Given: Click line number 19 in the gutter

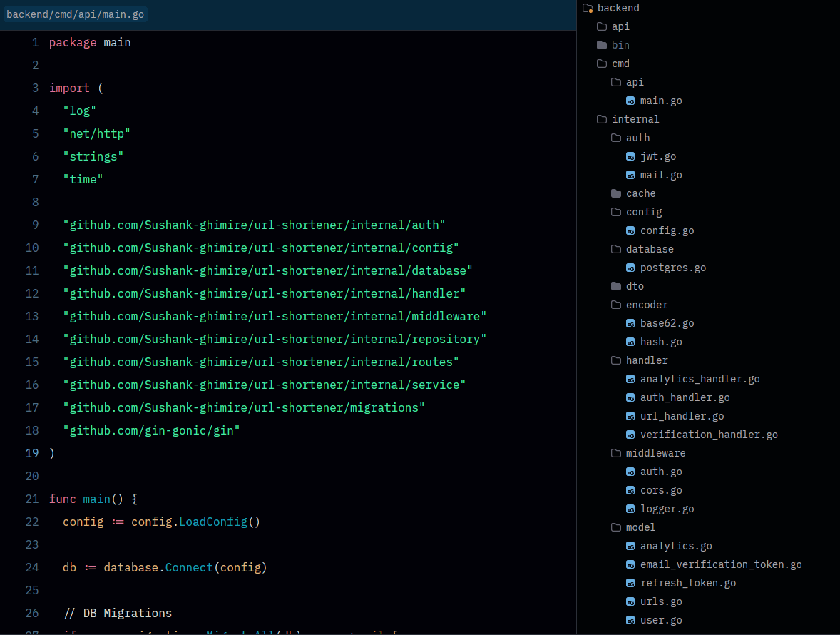Looking at the screenshot, I should point(32,453).
